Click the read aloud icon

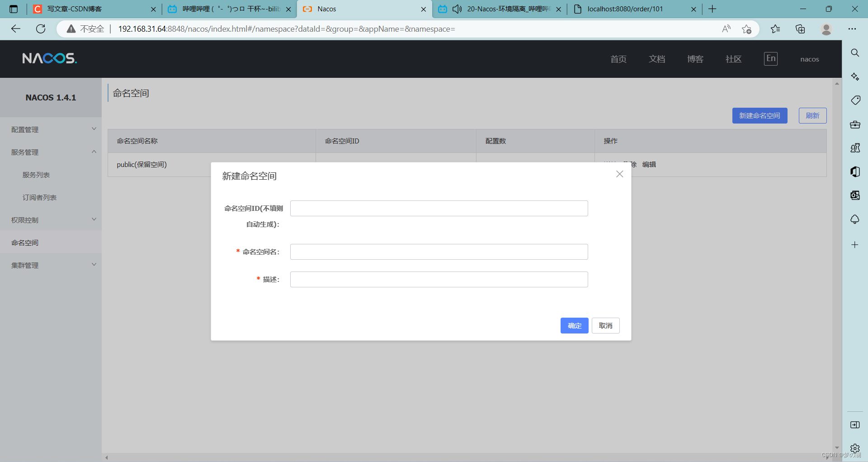(x=726, y=29)
